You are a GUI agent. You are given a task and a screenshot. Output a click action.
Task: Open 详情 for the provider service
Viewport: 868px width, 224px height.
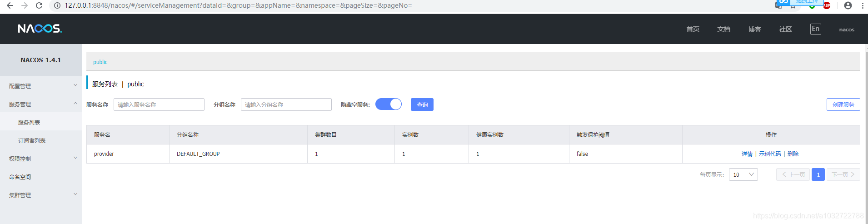[x=747, y=154]
